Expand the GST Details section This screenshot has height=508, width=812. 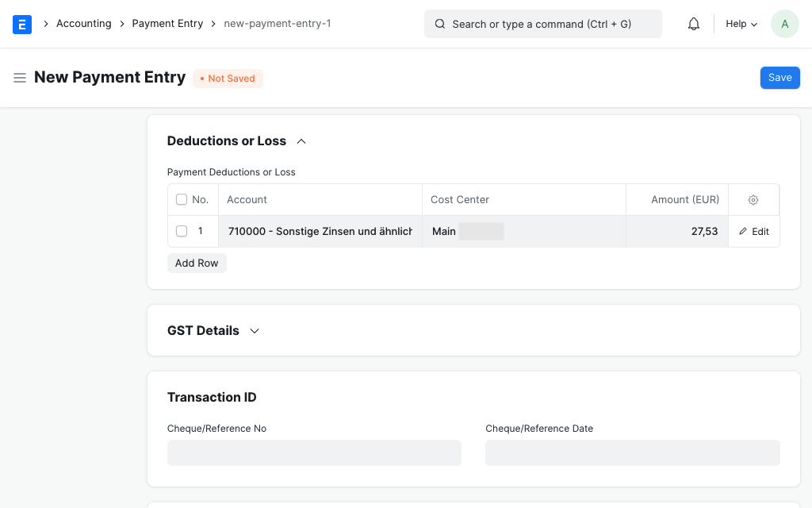coord(254,330)
